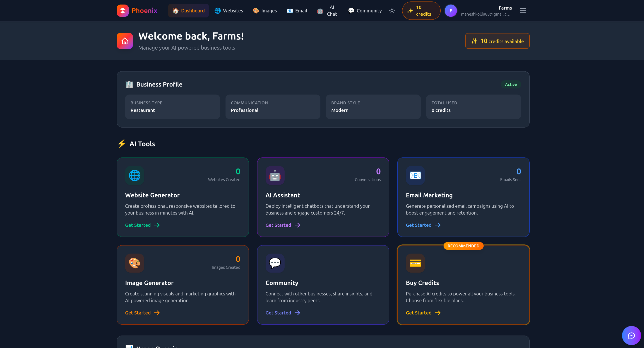Click the Community speech bubble card icon
Image resolution: width=644 pixels, height=348 pixels.
275,263
